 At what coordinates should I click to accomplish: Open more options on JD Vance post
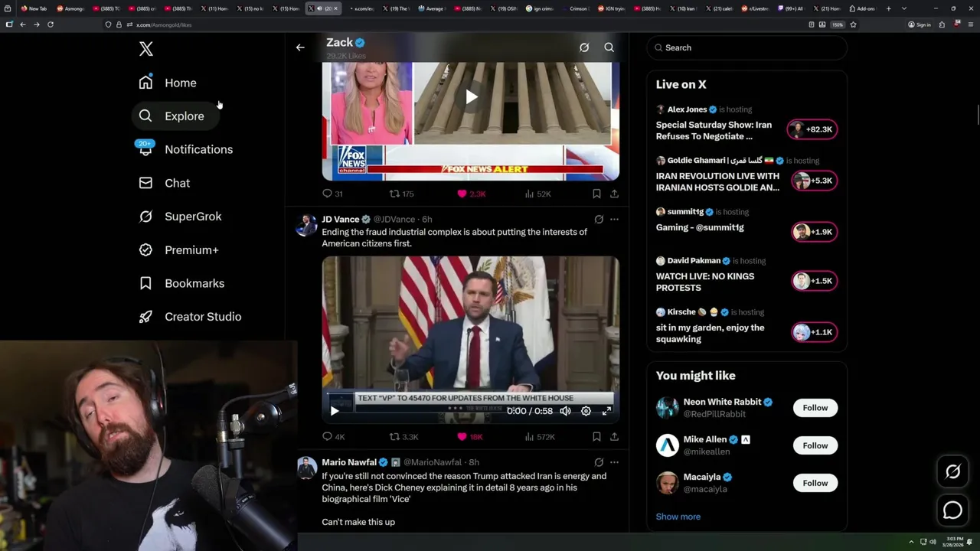[x=614, y=220]
